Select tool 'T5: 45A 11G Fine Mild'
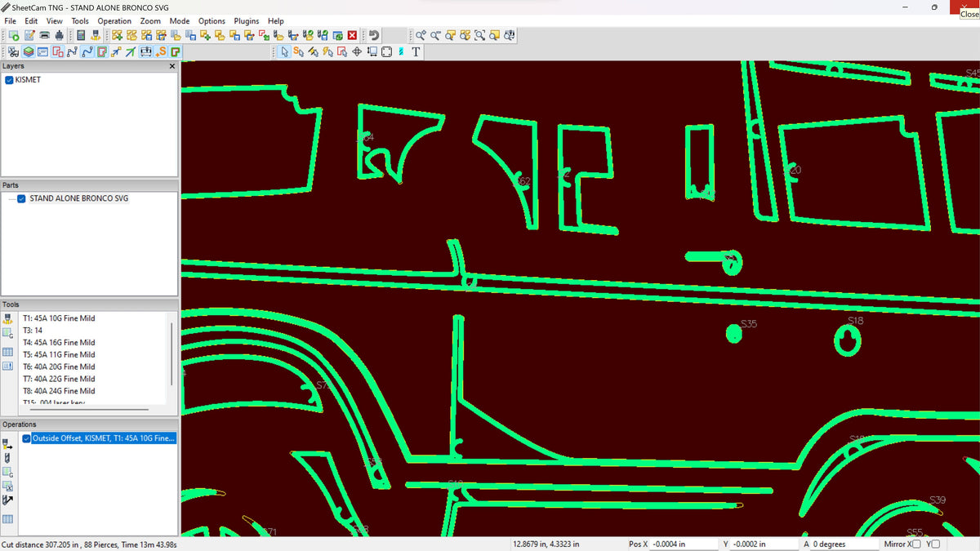This screenshot has height=551, width=980. point(59,354)
